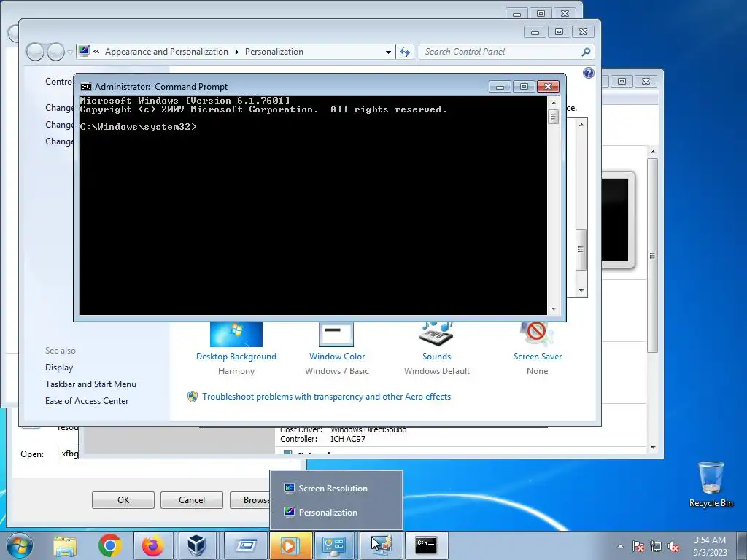
Task: Click Appearance and Personalization breadcrumb
Action: (x=166, y=52)
